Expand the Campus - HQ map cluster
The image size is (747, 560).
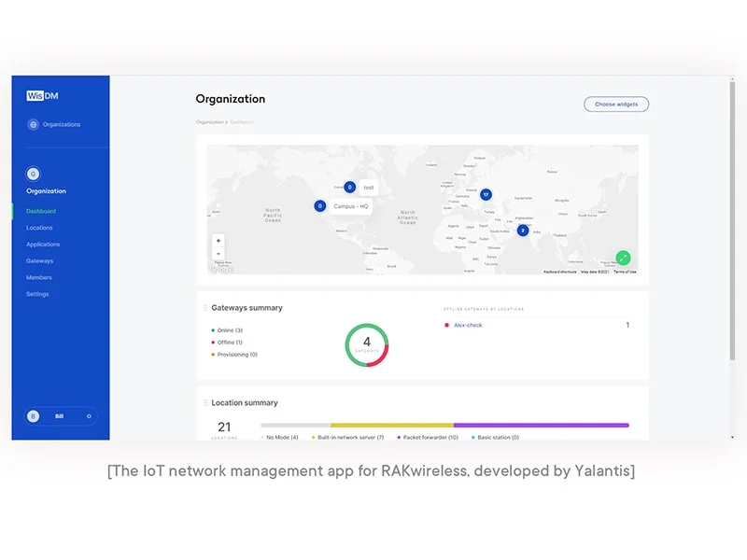pyautogui.click(x=319, y=204)
